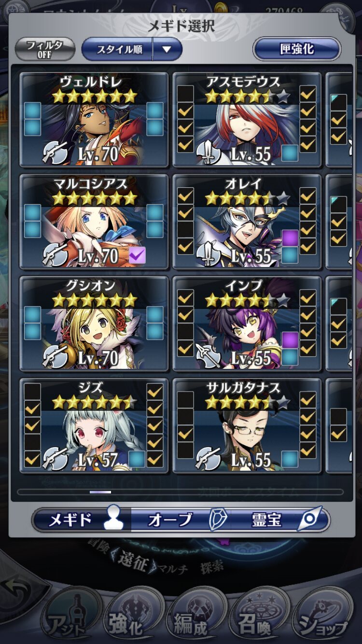Toggle the purple square on オレイ card
The width and height of the screenshot is (362, 644).
[x=290, y=238]
